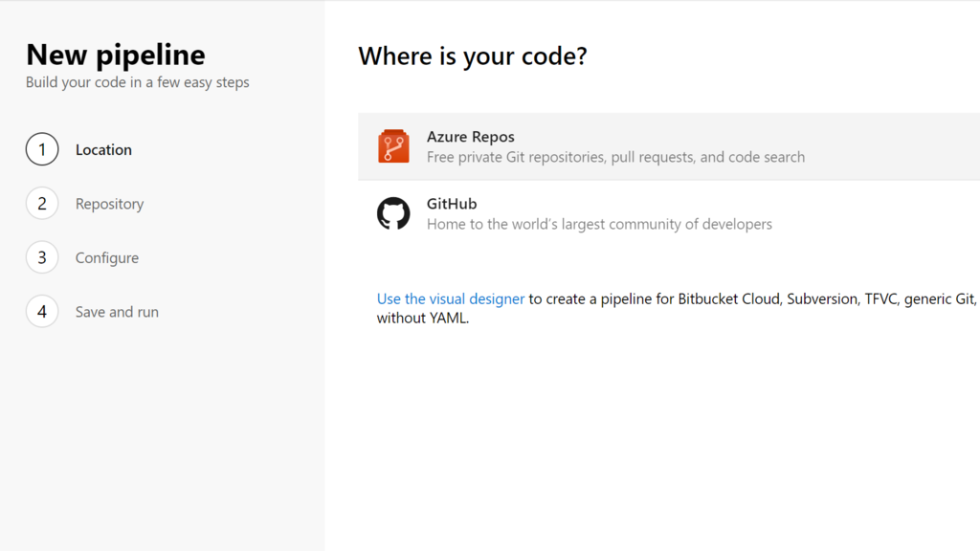Open the Use the visual designer link
The height and width of the screenshot is (551, 980).
[451, 299]
